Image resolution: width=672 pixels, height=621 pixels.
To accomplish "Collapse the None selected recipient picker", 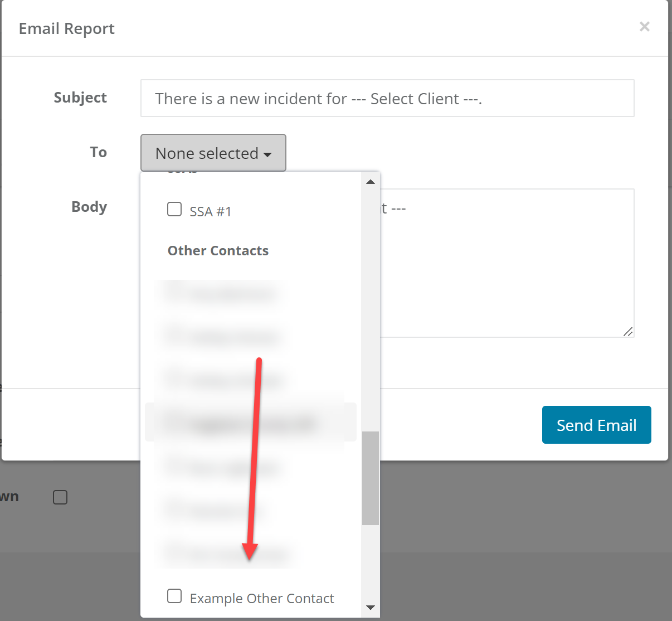I will (213, 153).
